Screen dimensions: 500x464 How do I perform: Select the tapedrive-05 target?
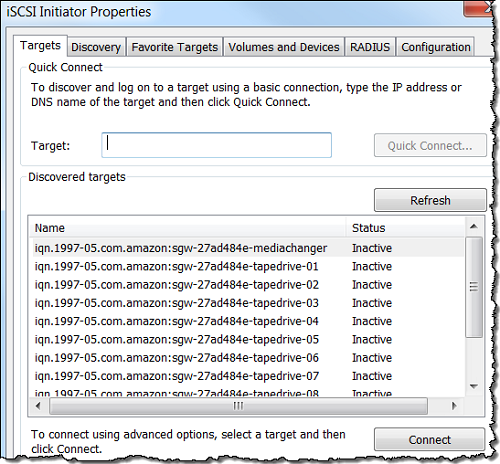pyautogui.click(x=247, y=339)
